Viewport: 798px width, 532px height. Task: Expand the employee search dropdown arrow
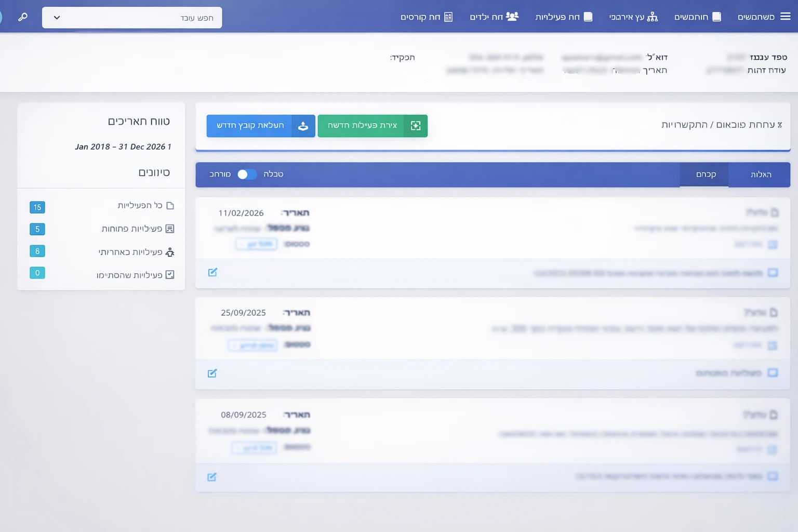pos(57,18)
